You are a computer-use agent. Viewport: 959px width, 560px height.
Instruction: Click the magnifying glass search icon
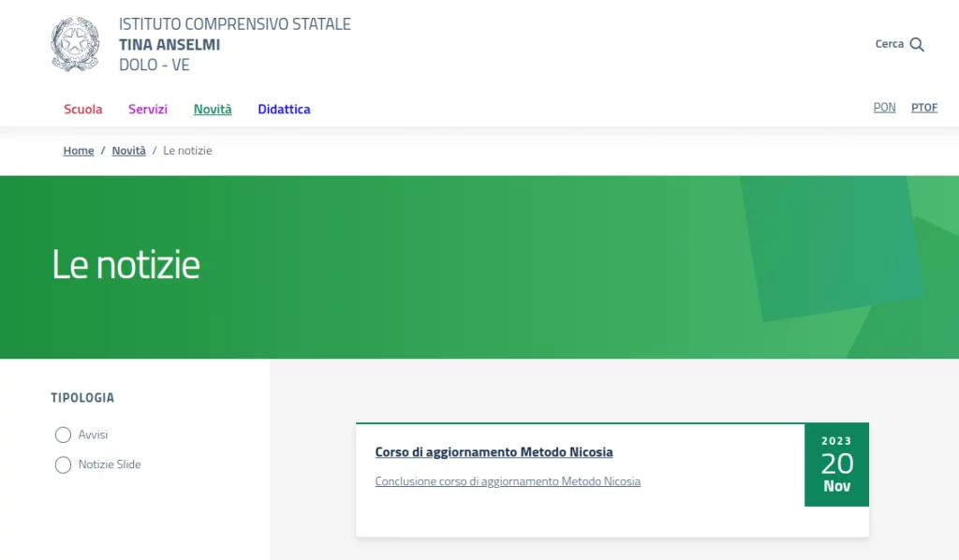pos(917,44)
